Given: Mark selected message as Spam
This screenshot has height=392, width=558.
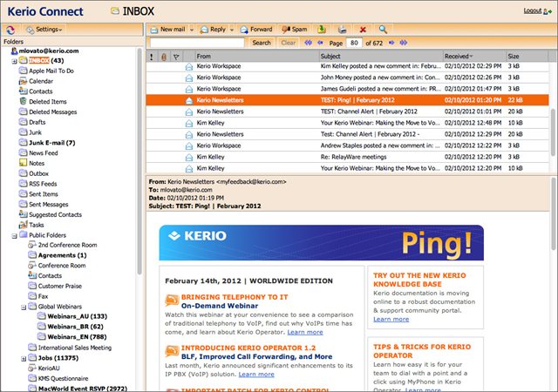Looking at the screenshot, I should click(295, 30).
